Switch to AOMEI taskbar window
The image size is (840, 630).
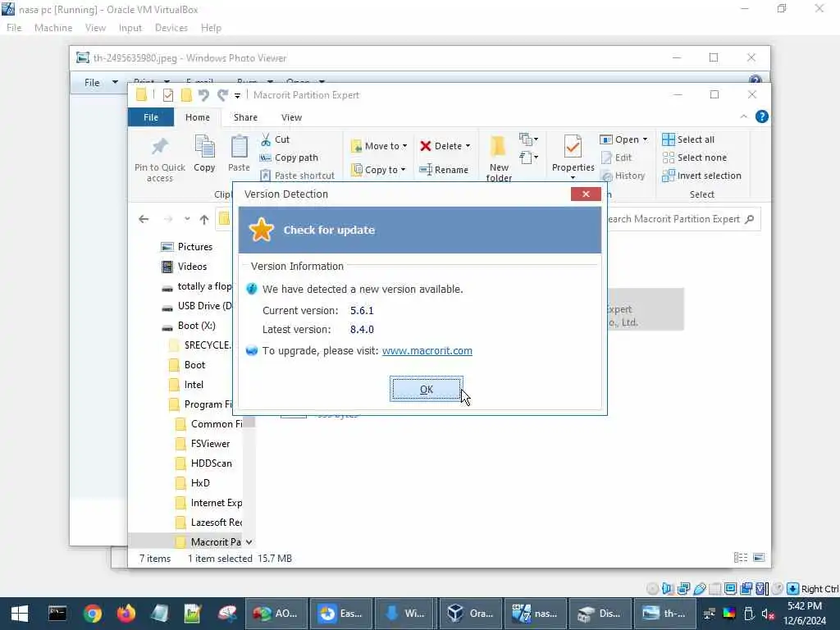coord(276,614)
